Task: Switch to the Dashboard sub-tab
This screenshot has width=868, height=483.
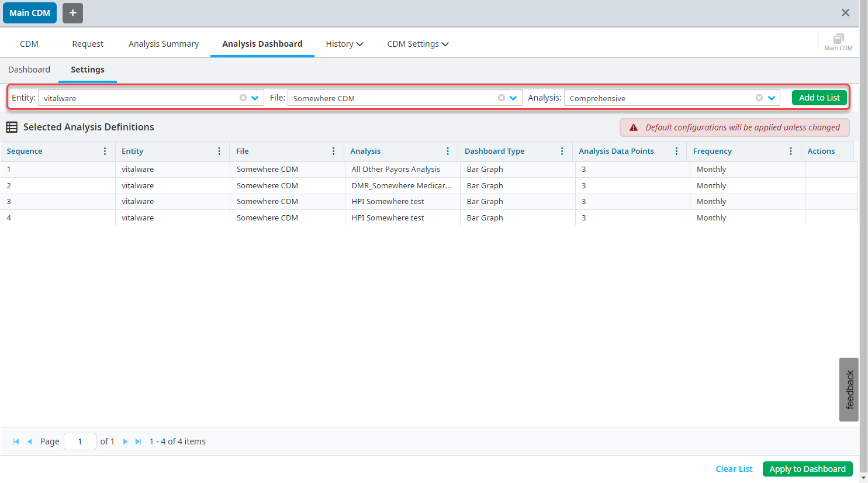Action: coord(29,70)
